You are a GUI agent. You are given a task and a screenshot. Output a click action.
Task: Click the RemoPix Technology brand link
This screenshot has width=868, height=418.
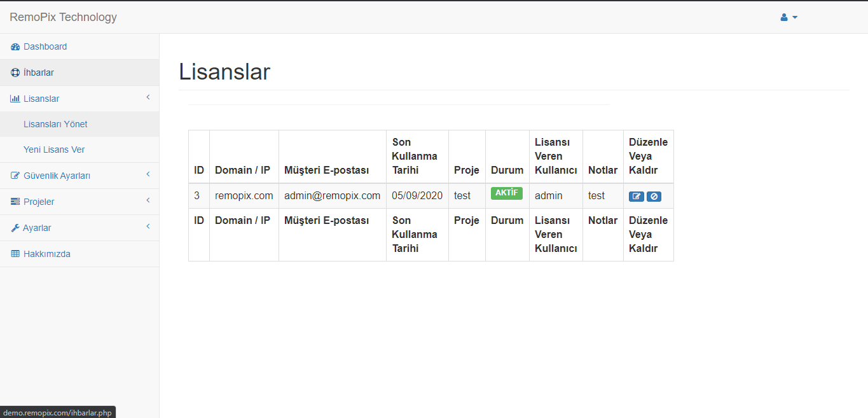pos(63,17)
